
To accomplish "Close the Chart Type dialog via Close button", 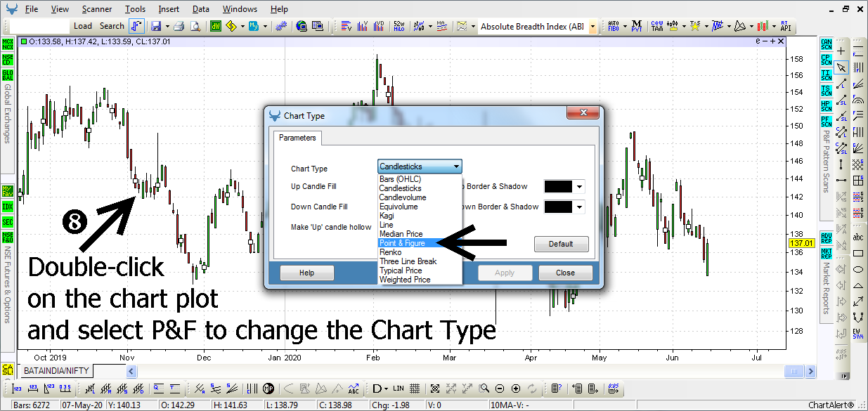I will pos(565,273).
